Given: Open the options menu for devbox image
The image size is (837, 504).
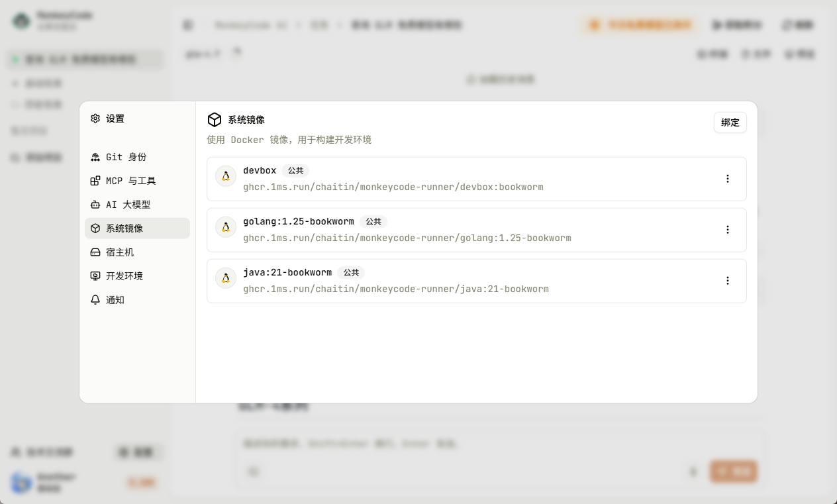Looking at the screenshot, I should click(728, 178).
